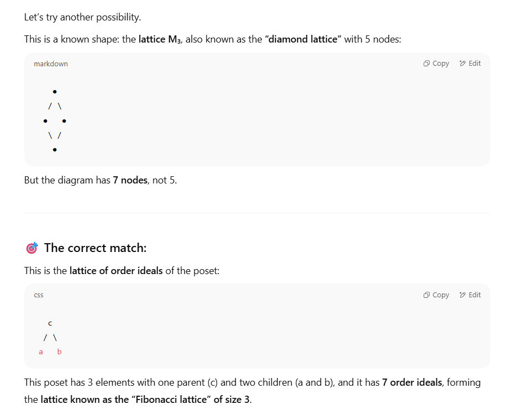Image resolution: width=518 pixels, height=420 pixels.
Task: Click the letter "c" in the poset diagram
Action: (x=50, y=323)
